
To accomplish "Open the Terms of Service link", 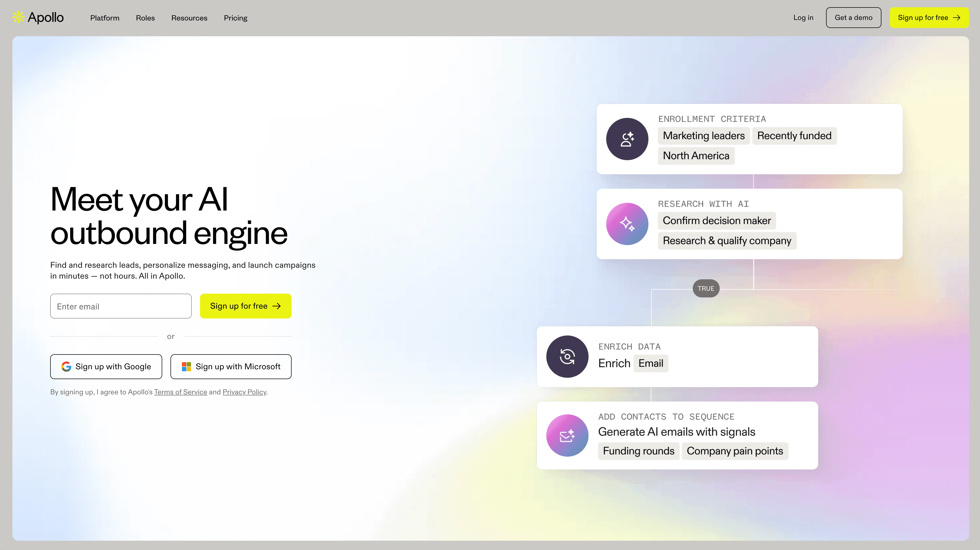I will pyautogui.click(x=180, y=392).
